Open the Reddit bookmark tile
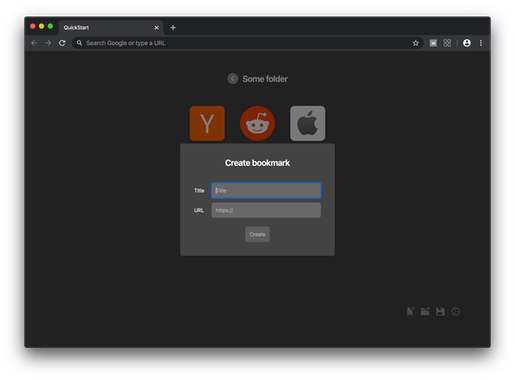The width and height of the screenshot is (515, 380). [257, 123]
